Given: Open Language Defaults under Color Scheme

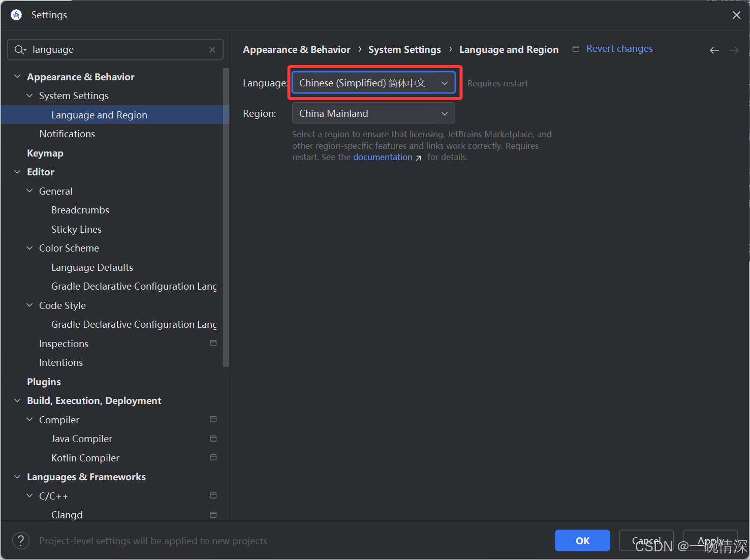Looking at the screenshot, I should click(92, 267).
